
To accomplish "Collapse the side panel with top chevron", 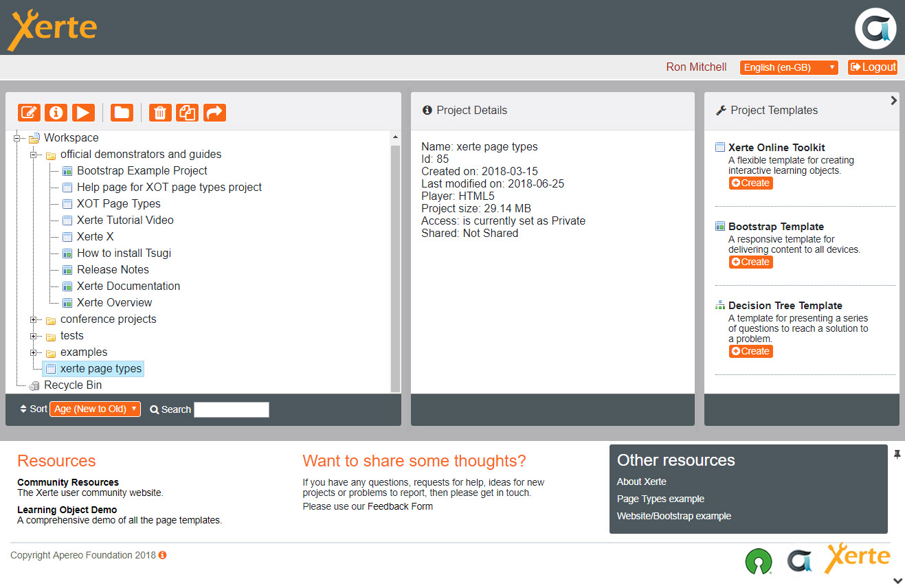I will pyautogui.click(x=893, y=100).
